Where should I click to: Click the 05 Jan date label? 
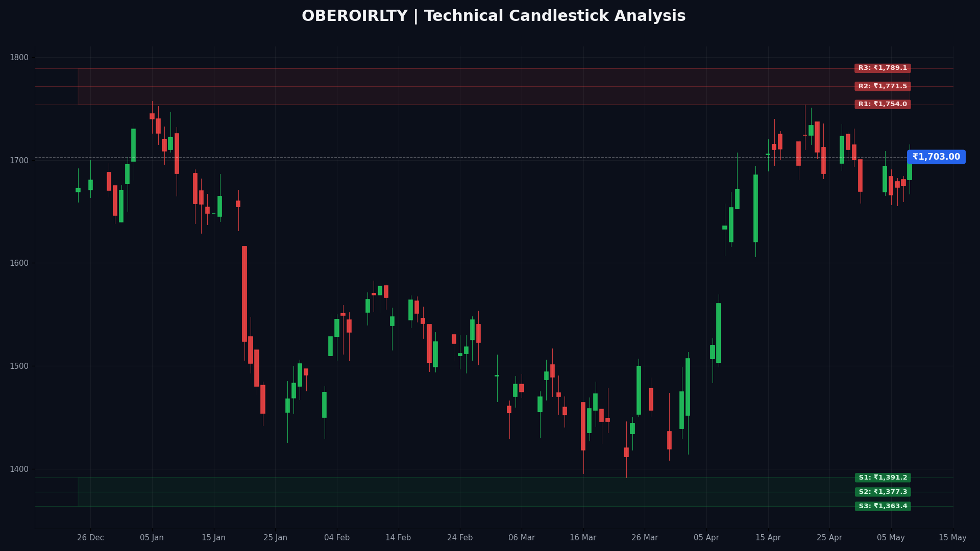(x=152, y=538)
